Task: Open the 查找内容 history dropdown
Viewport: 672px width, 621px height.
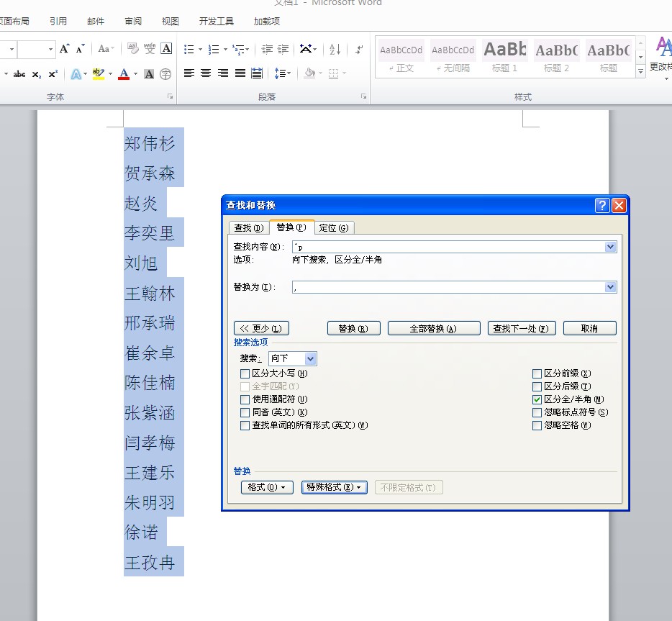Action: [x=610, y=247]
